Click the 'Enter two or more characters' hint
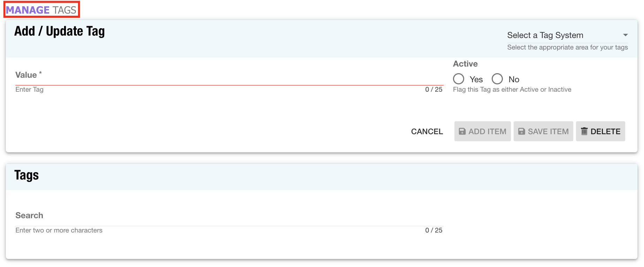The width and height of the screenshot is (644, 267). click(x=59, y=230)
